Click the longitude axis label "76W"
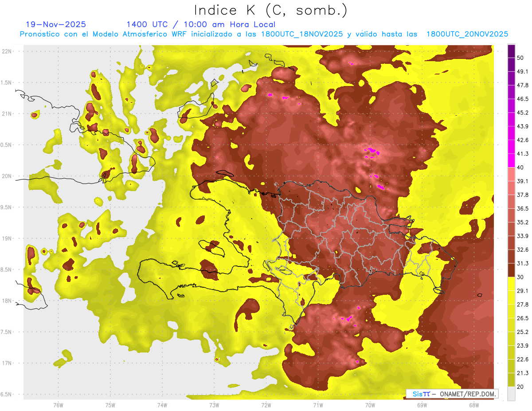 (x=58, y=405)
